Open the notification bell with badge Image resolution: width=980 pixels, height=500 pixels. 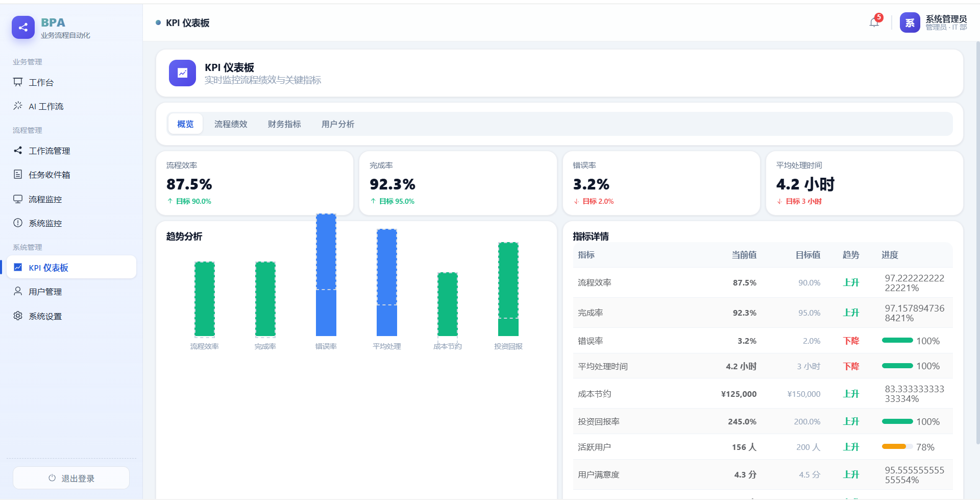[874, 22]
